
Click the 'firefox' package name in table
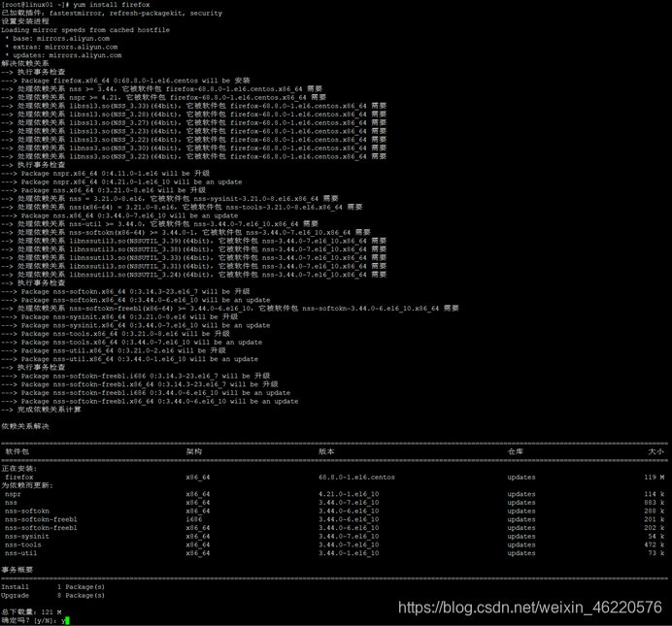19,478
